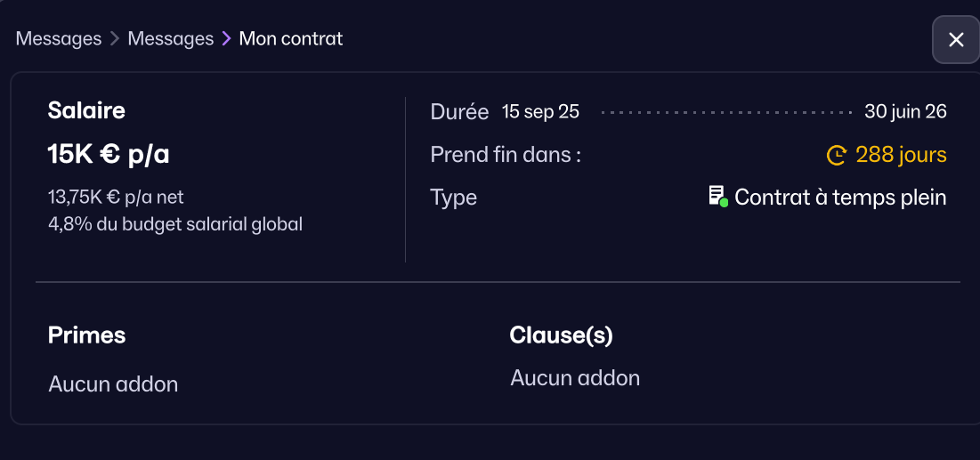
Task: Click the purple chevron before Mon contrat
Action: (x=226, y=39)
